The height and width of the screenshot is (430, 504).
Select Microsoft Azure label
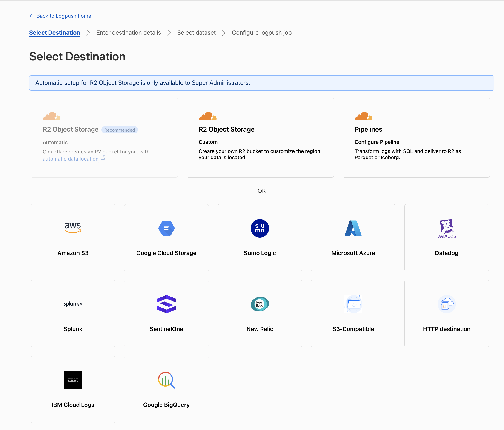[353, 253]
